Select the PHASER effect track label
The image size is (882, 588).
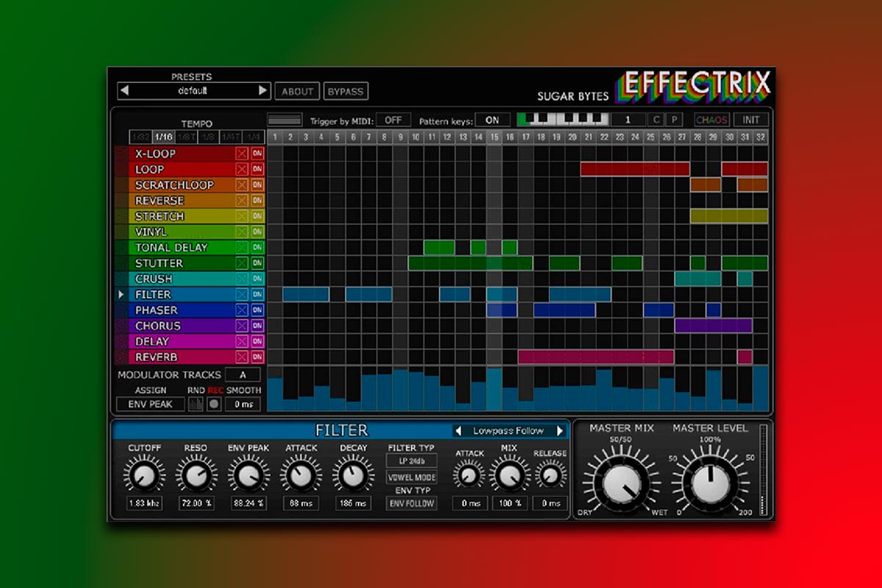point(156,310)
